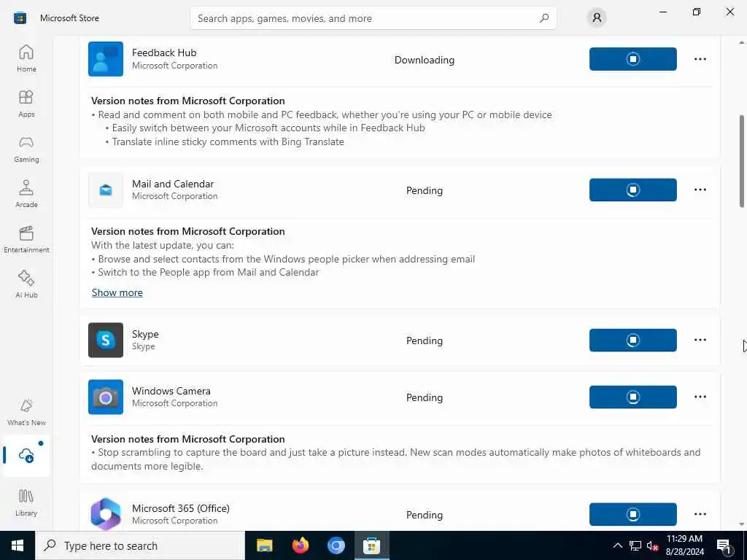Screen dimensions: 747x560
Task: Open the notification center icon
Action: (724, 545)
